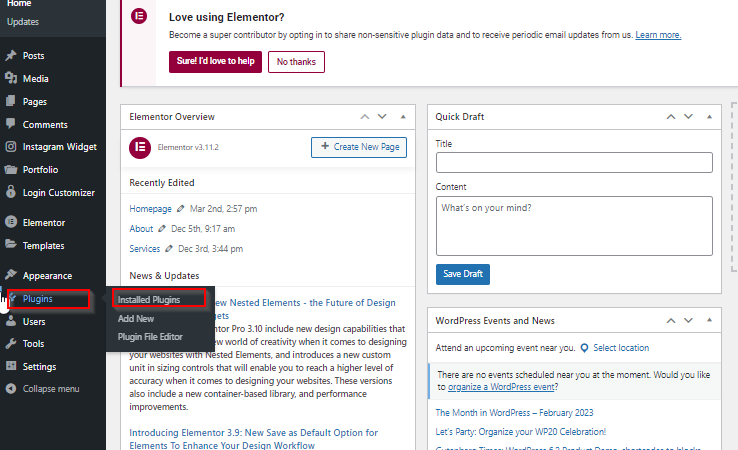This screenshot has width=738, height=450.
Task: Open the Homepage recently edited link
Action: point(150,209)
